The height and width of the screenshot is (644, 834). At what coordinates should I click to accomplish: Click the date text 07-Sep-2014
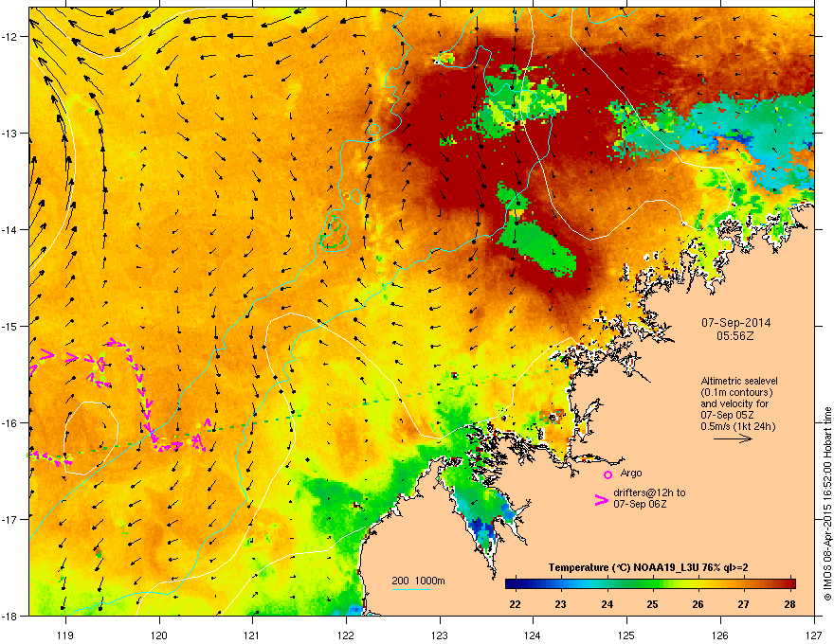coord(735,323)
